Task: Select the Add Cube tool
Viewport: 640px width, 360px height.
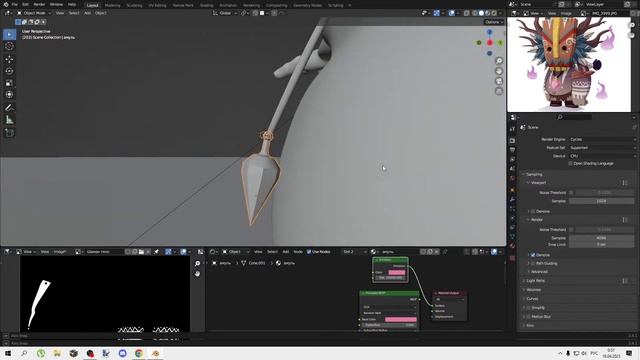Action: point(9,133)
